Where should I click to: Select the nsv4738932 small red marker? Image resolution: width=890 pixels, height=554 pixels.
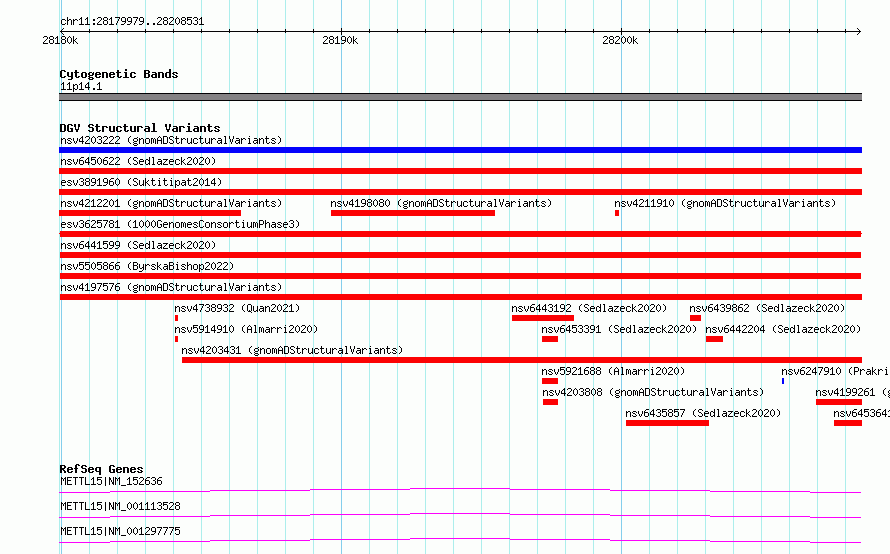[177, 318]
